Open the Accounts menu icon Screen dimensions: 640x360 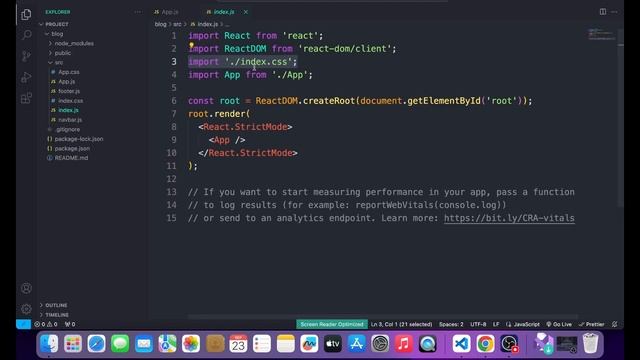pyautogui.click(x=26, y=288)
